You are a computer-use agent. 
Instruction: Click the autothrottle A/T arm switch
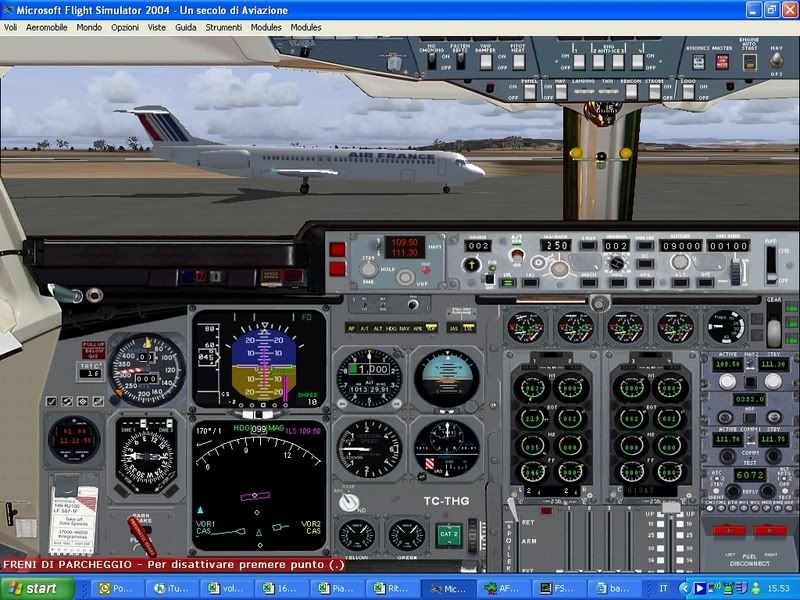click(x=517, y=254)
